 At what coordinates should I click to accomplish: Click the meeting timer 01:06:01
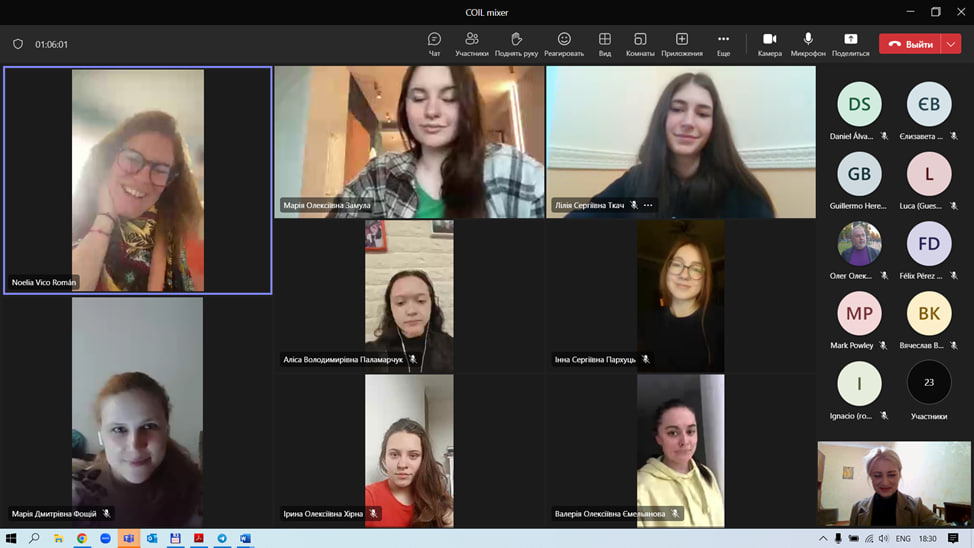(x=52, y=45)
